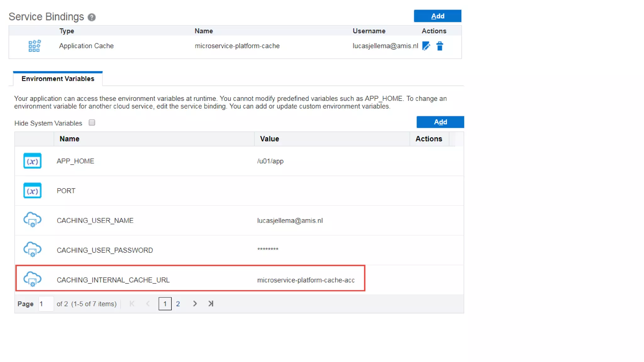Click the CACHING_INTERNAL_CACHE_URL cloud icon
This screenshot has height=362, width=644.
click(32, 279)
